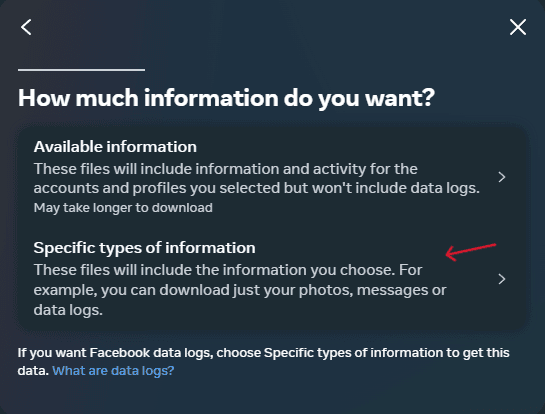Open the Specific types of information chevron
545x414 pixels.
point(502,279)
